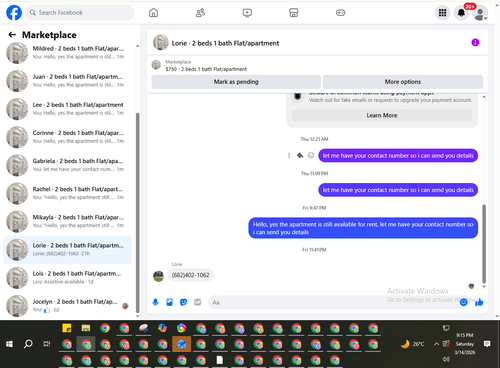Open the emoji picker in message box
This screenshot has width=500, height=368.
(x=463, y=302)
